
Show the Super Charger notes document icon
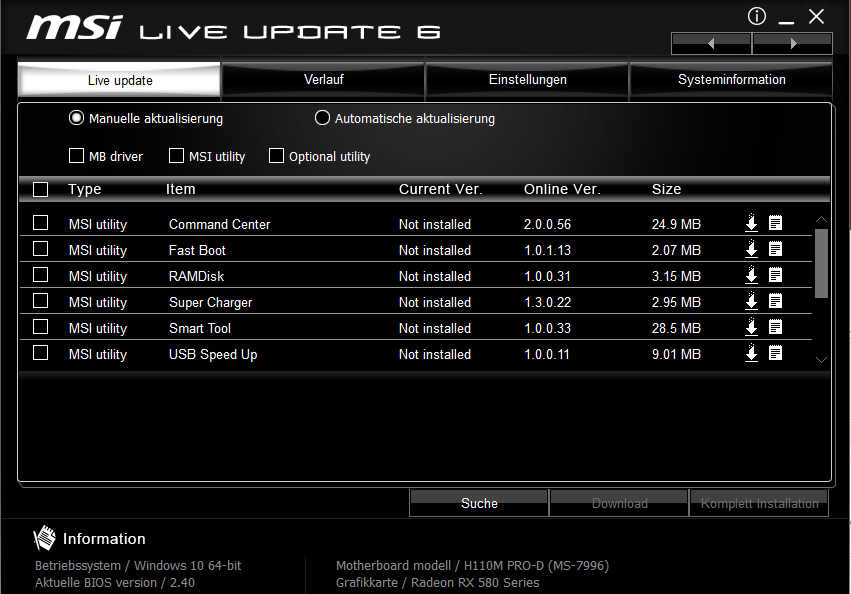(x=776, y=301)
